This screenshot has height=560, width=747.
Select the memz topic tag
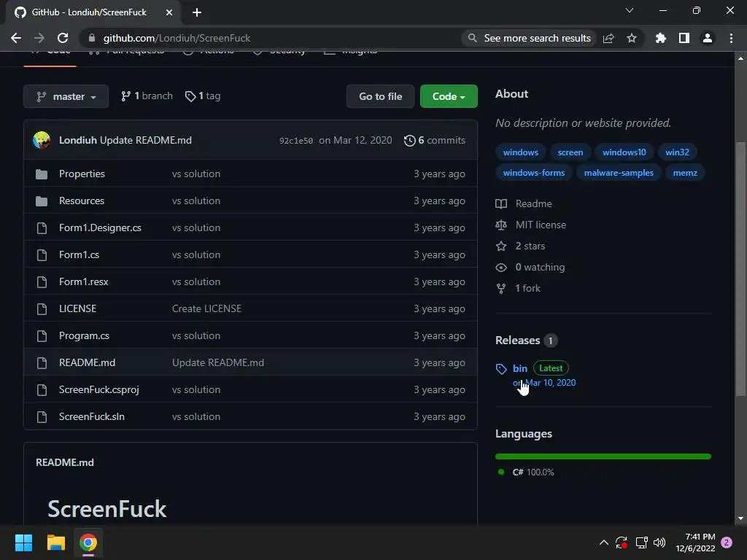point(685,173)
